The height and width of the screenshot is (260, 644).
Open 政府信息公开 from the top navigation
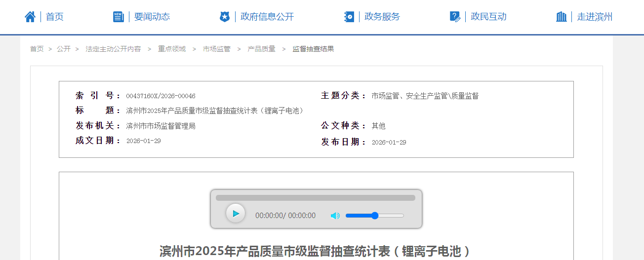point(267,17)
